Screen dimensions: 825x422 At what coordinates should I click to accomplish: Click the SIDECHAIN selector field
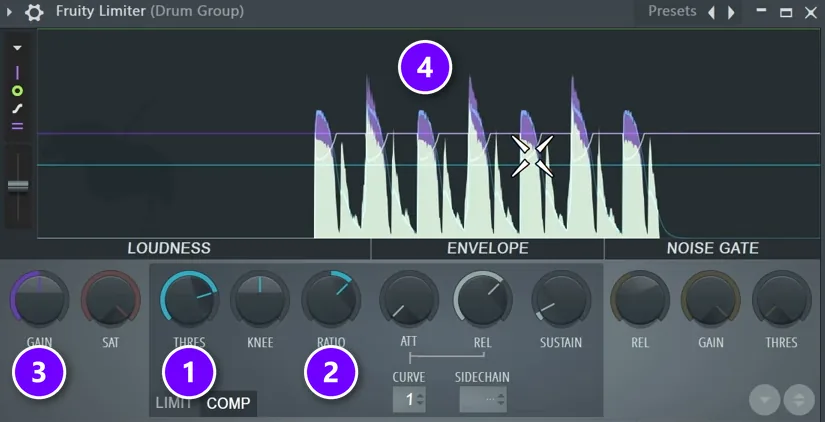[x=483, y=400]
